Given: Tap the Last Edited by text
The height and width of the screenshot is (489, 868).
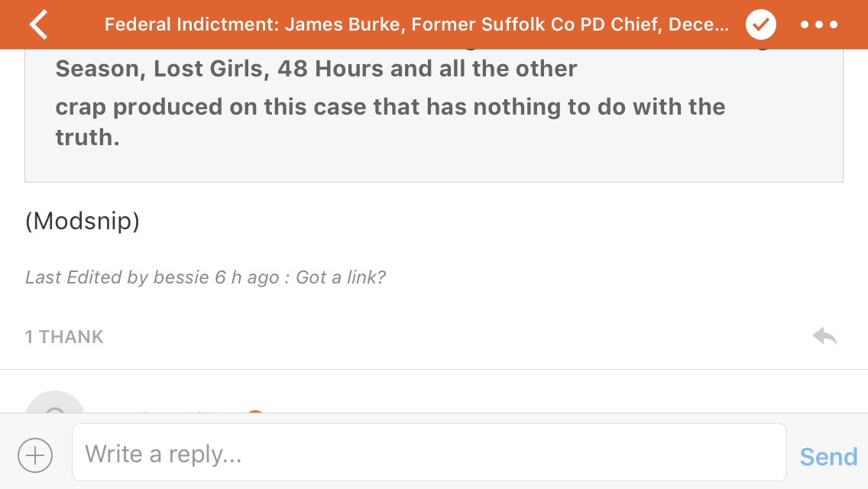Looking at the screenshot, I should 86,277.
